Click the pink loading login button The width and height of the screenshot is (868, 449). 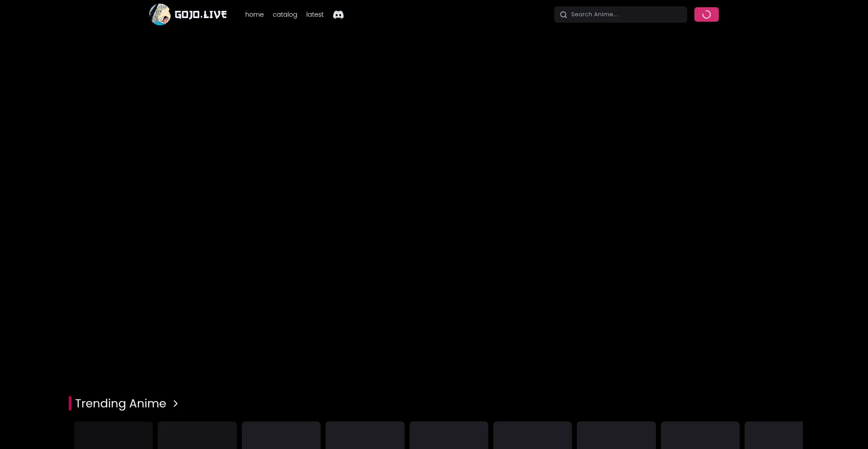[706, 14]
